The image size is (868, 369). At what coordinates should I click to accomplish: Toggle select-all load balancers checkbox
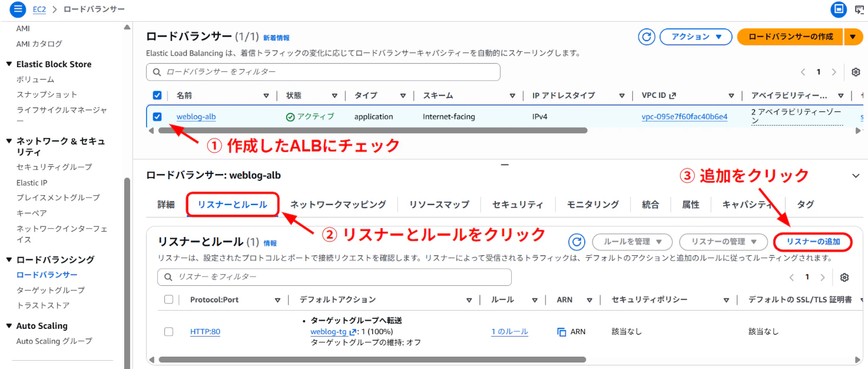pos(157,95)
